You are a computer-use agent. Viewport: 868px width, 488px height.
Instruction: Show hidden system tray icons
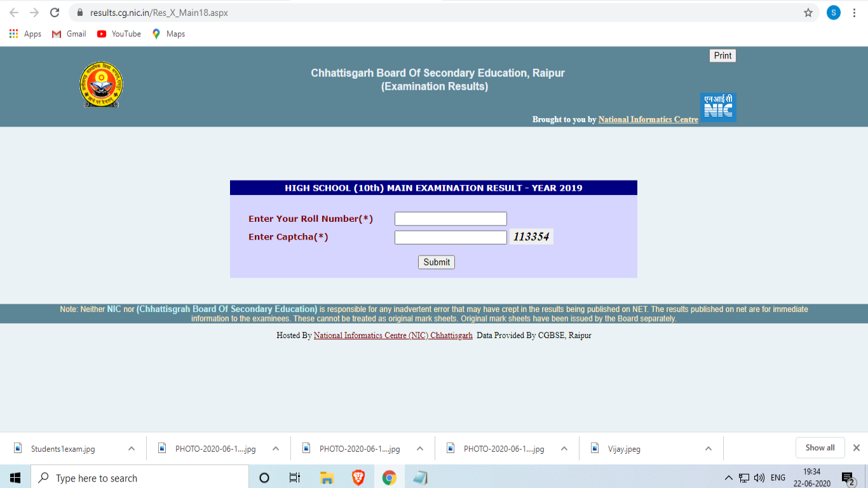coord(728,478)
